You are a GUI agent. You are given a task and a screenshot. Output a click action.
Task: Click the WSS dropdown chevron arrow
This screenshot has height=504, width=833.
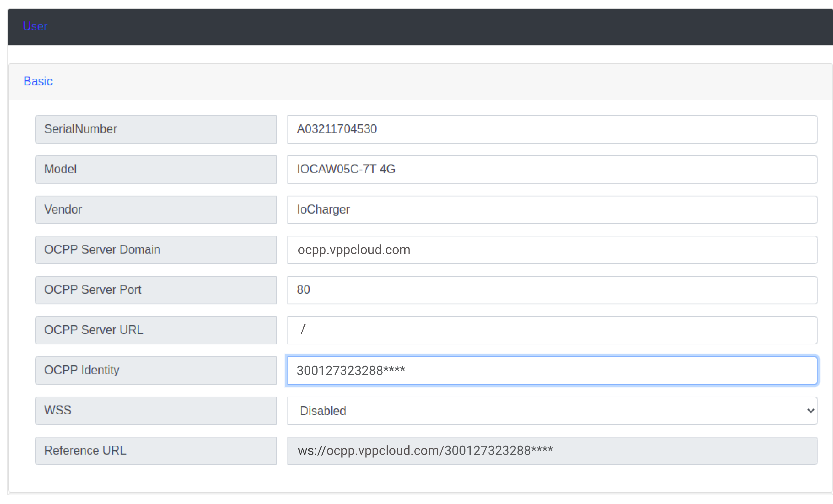[810, 411]
